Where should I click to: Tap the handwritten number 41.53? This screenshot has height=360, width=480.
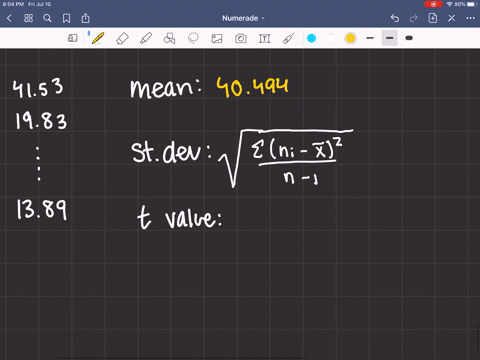[x=38, y=88]
